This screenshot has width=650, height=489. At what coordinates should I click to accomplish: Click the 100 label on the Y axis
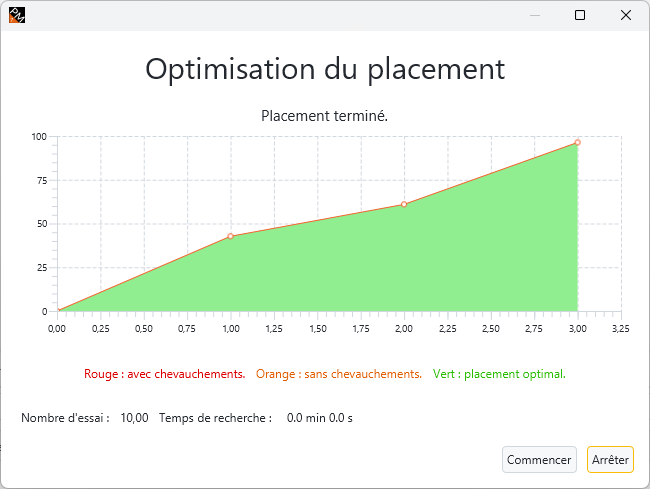click(x=39, y=137)
